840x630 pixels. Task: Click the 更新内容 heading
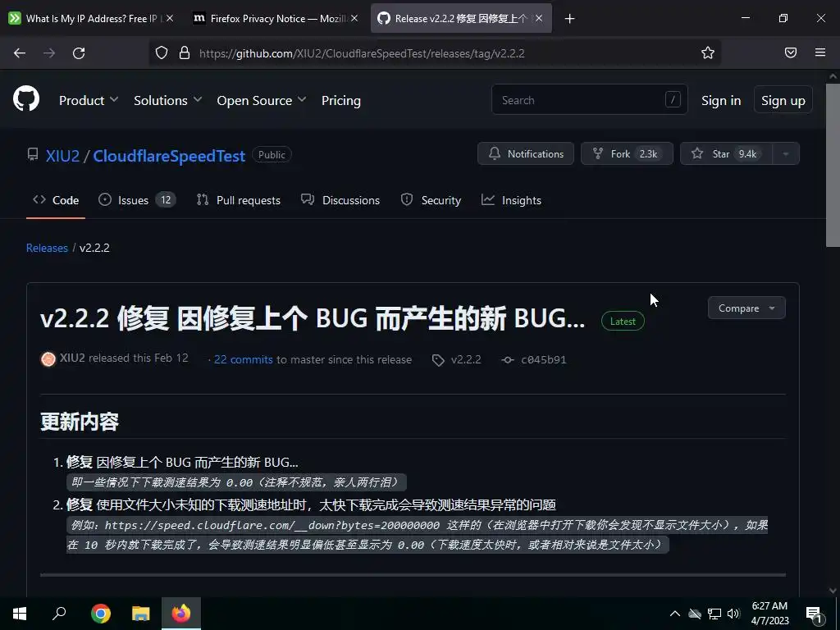point(80,422)
